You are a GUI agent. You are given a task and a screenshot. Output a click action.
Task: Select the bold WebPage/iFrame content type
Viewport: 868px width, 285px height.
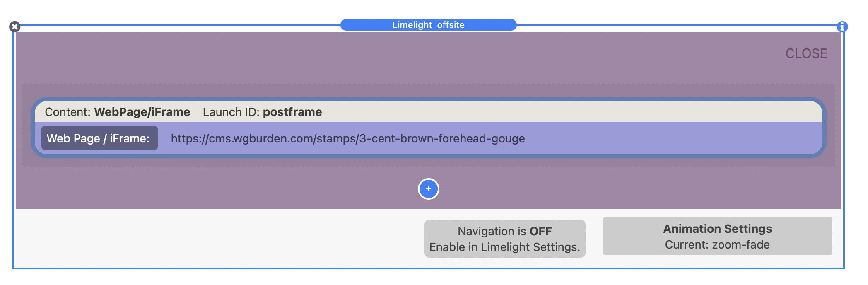click(142, 112)
